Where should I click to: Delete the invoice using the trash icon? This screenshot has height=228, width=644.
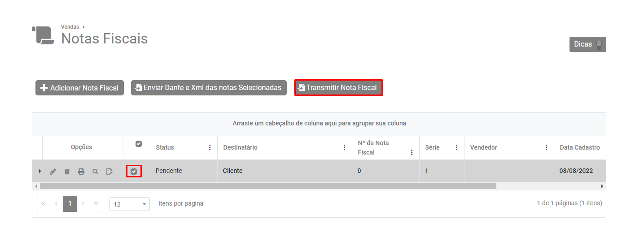point(67,171)
